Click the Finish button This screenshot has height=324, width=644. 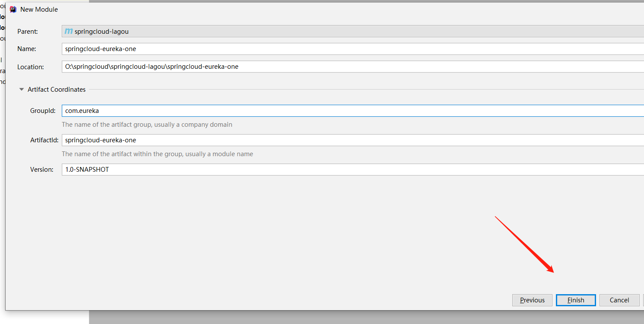[576, 300]
